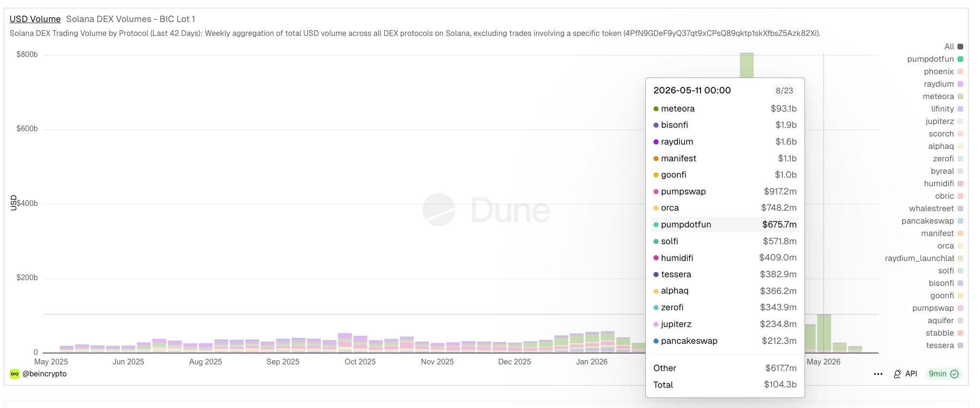980x408 pixels.
Task: Toggle meteora series in legend
Action: [x=943, y=96]
